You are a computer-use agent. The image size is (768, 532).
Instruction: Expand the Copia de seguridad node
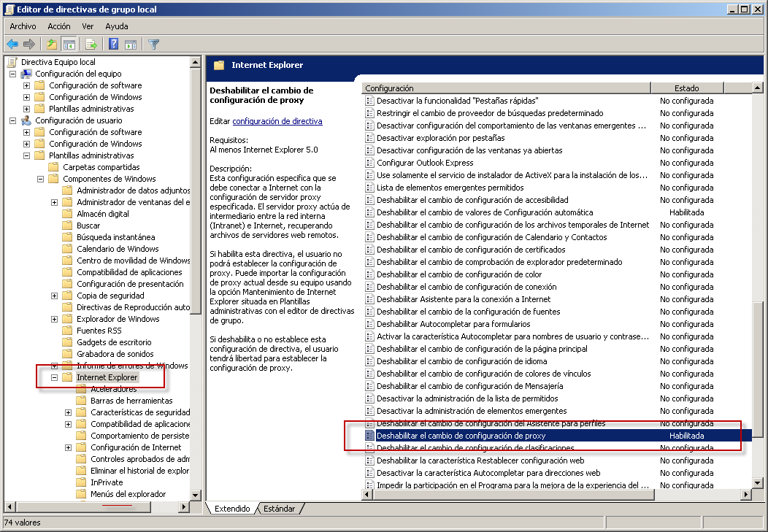pos(54,296)
